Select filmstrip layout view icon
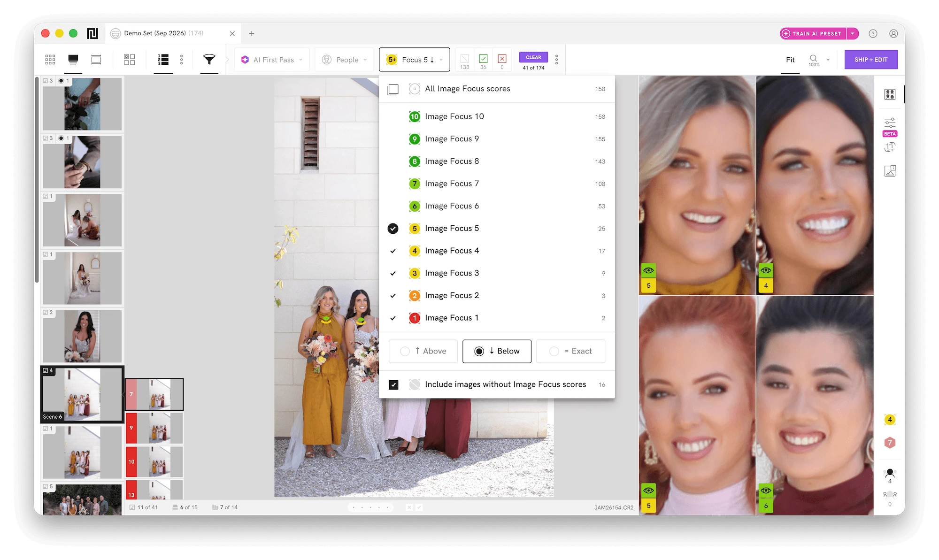The image size is (939, 560). [96, 60]
